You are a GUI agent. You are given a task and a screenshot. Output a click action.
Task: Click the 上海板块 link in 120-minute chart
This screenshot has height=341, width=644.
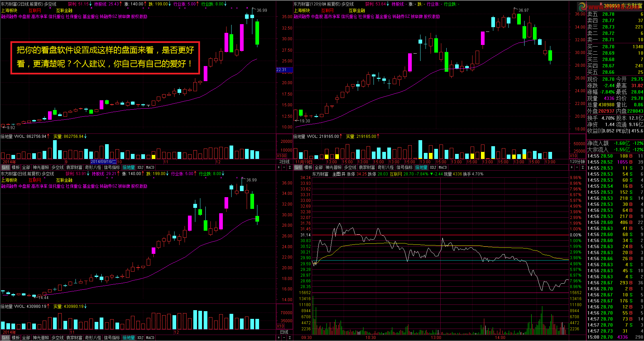point(302,11)
